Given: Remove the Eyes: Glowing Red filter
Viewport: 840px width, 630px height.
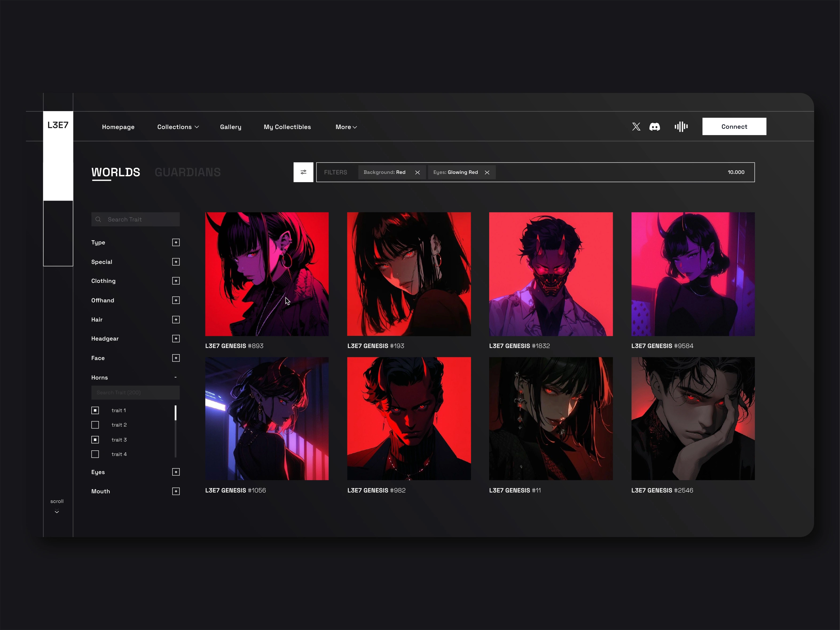Looking at the screenshot, I should [487, 173].
